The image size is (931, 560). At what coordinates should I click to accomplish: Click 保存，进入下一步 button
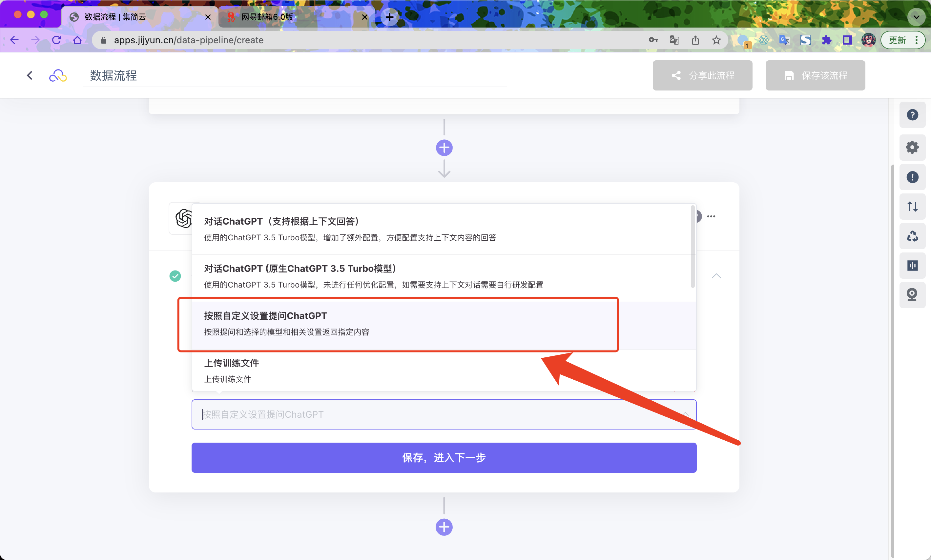(x=444, y=457)
